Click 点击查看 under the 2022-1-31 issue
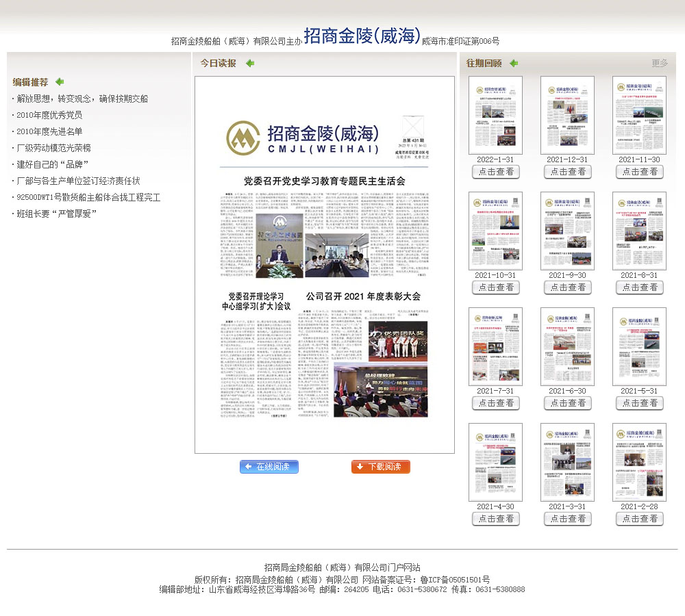Screen dimensions: 685x616 click(x=496, y=172)
